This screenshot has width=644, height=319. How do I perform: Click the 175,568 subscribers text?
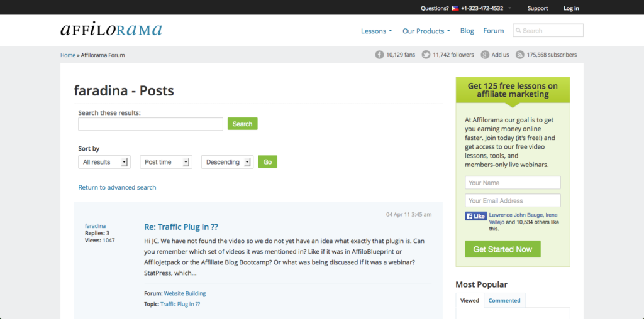(552, 55)
